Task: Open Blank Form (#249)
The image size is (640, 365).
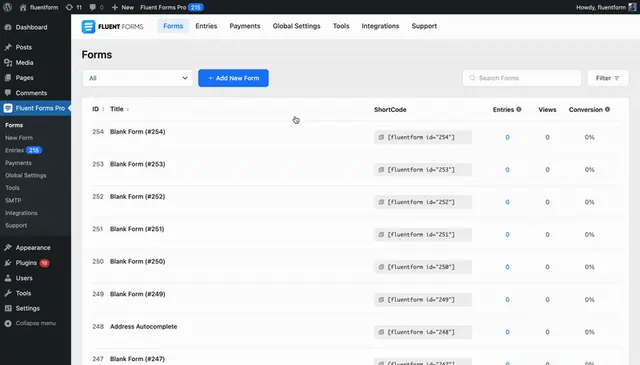Action: [138, 294]
